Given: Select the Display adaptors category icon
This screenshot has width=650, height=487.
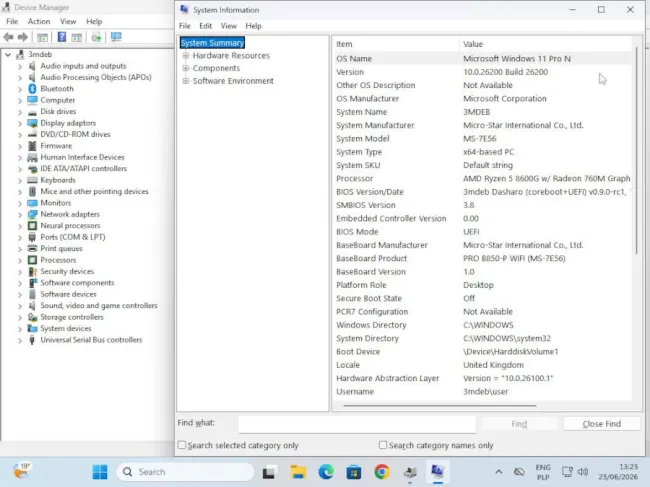Looking at the screenshot, I should 32,123.
